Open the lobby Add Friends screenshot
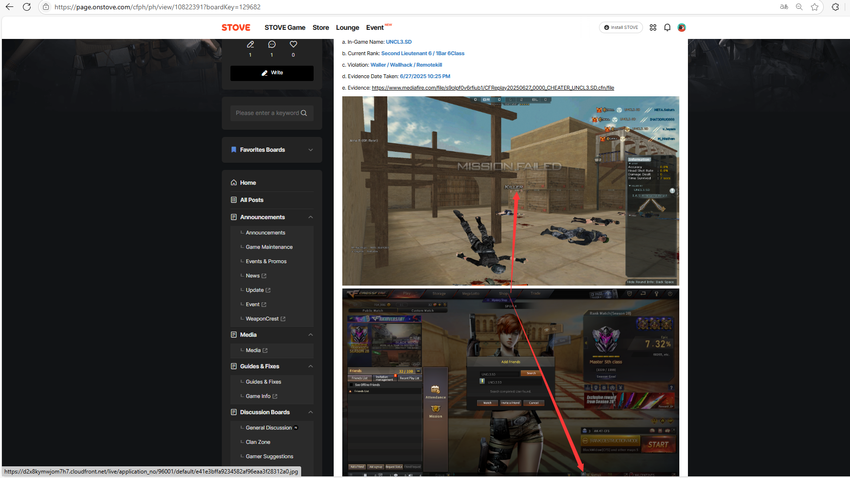The height and width of the screenshot is (478, 850). coord(510,383)
